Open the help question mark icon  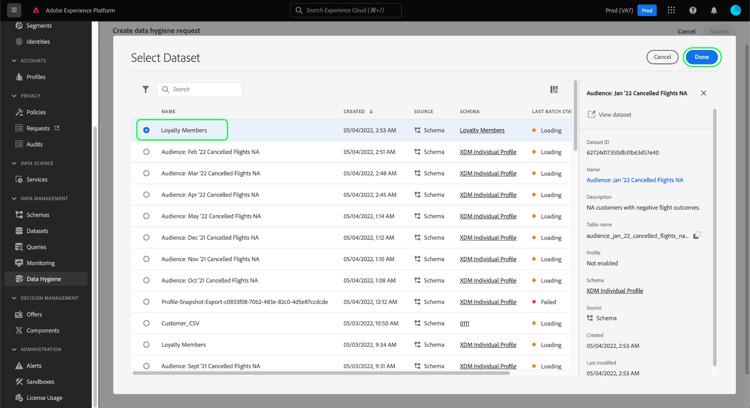693,10
